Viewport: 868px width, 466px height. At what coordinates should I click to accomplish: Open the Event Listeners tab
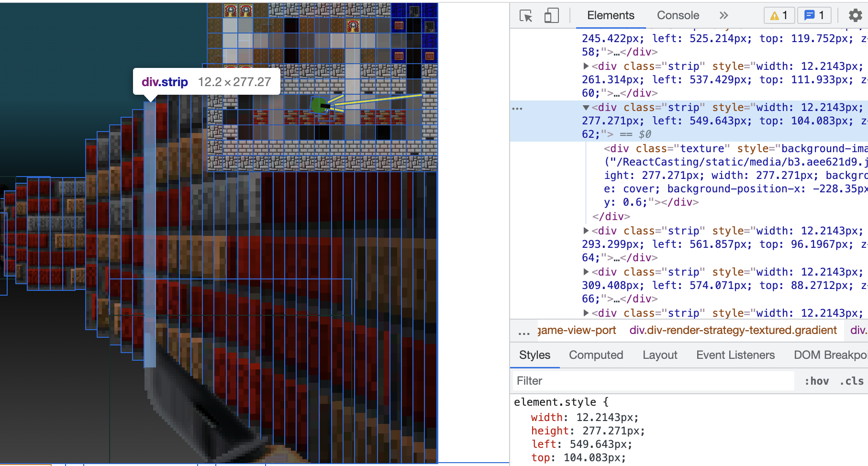pos(735,355)
